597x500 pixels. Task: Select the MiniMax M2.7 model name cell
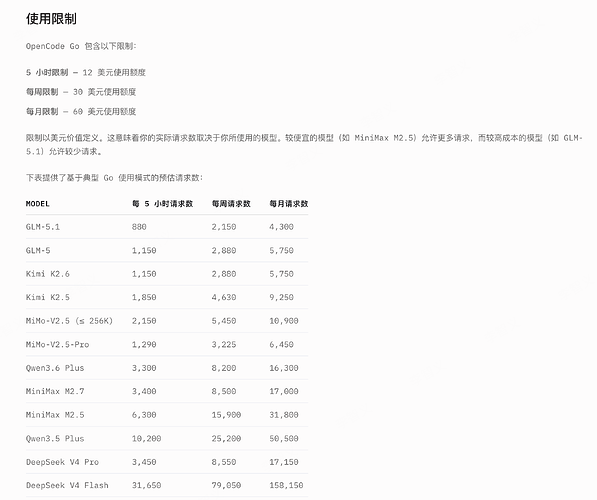pyautogui.click(x=55, y=391)
